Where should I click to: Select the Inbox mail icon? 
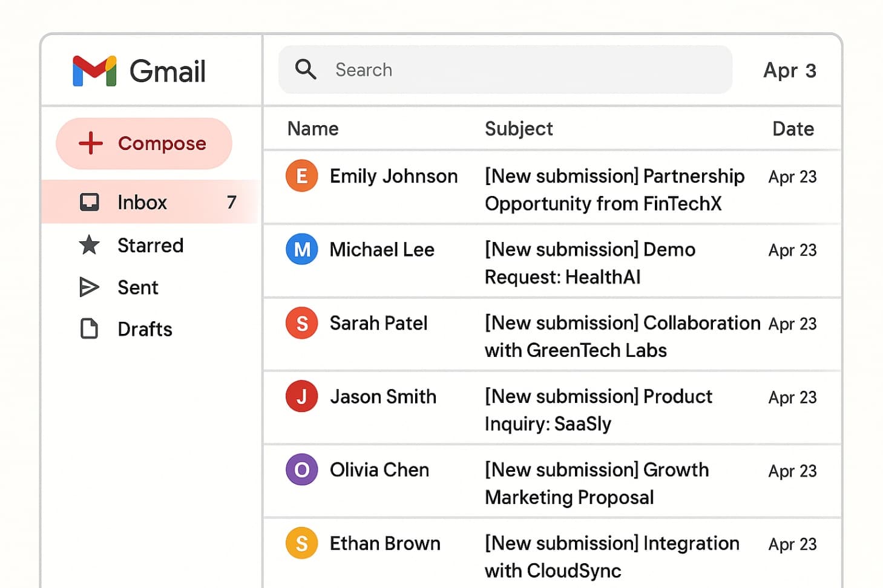[89, 202]
